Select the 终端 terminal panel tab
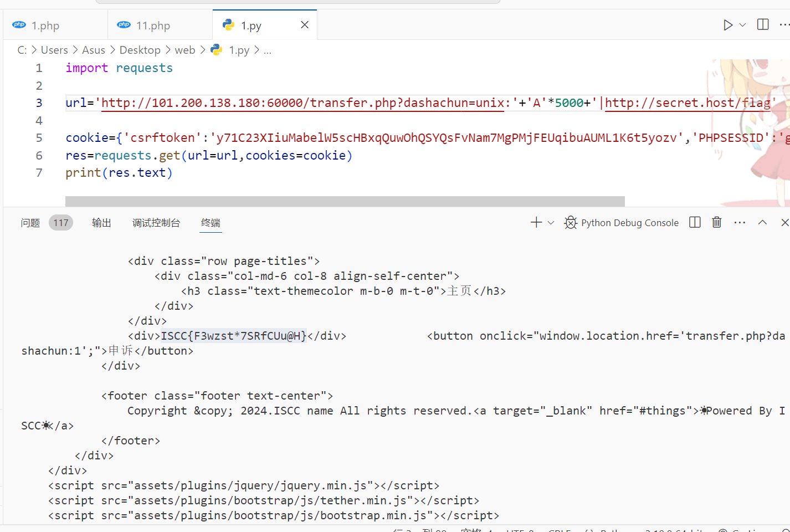Viewport: 790px width, 532px height. (x=211, y=223)
